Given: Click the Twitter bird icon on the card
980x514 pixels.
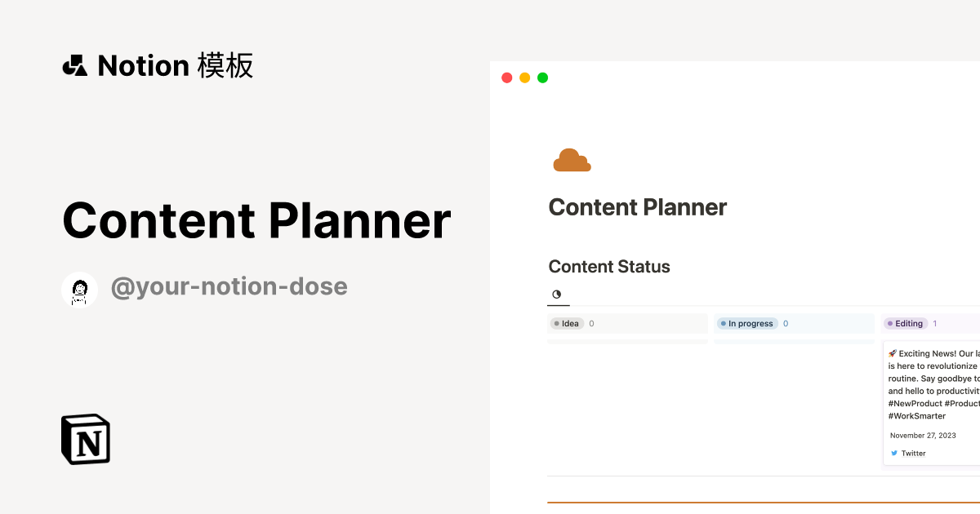Looking at the screenshot, I should (x=894, y=454).
